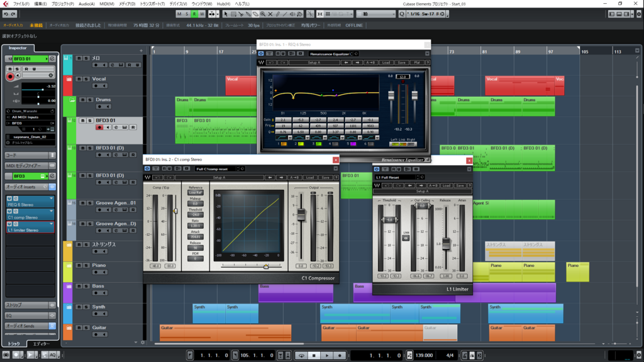This screenshot has width=644, height=362.
Task: Click the Redo arrow in main toolbar
Action: 13,14
